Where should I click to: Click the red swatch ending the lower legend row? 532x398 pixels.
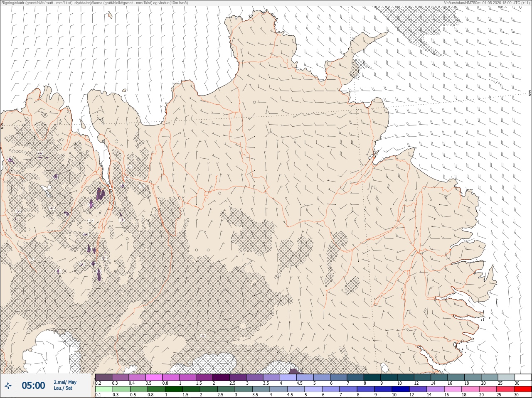(x=523, y=389)
